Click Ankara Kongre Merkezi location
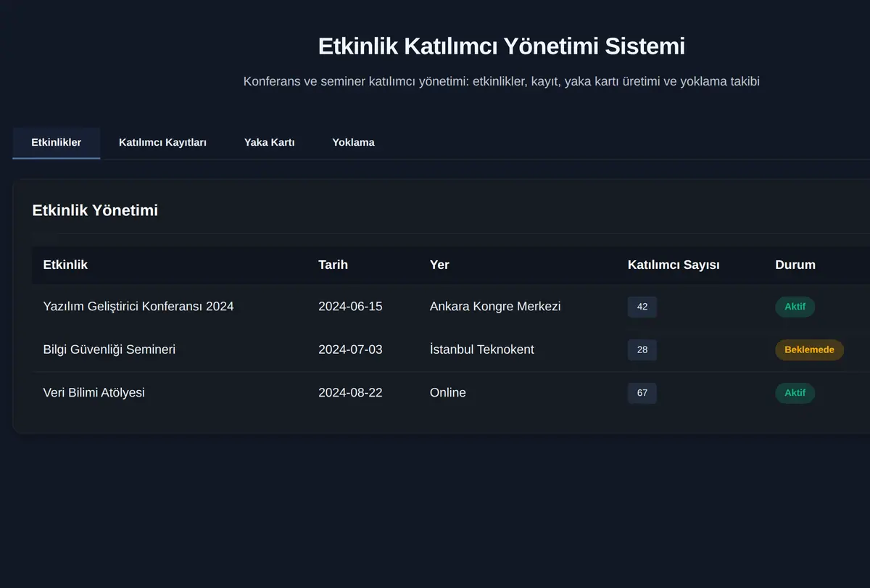870x588 pixels. [495, 307]
